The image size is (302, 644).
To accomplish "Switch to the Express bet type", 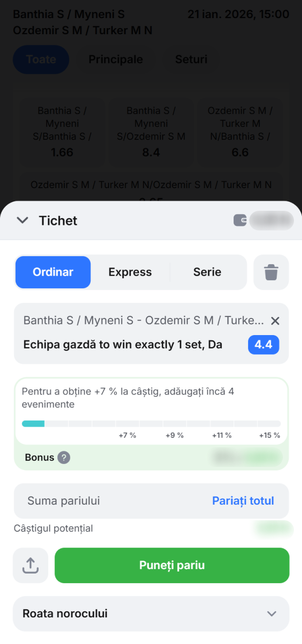I will pos(130,272).
